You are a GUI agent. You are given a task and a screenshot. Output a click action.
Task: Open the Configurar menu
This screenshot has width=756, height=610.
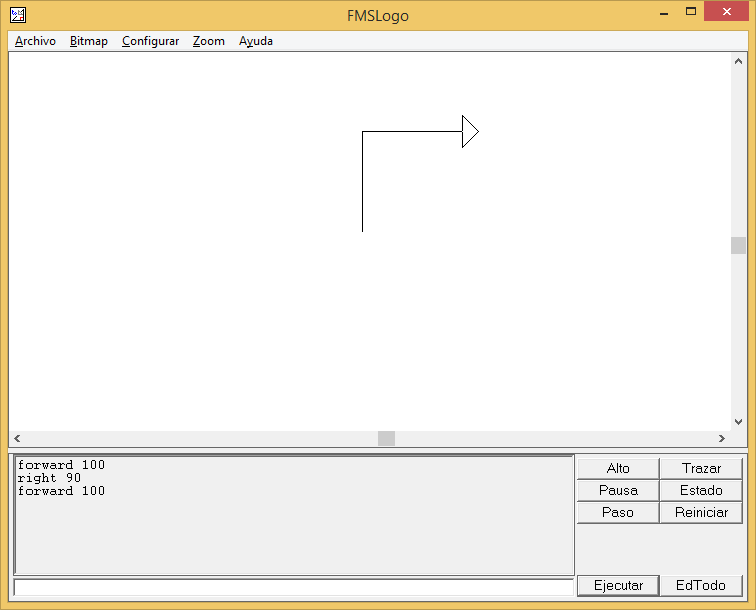(x=150, y=41)
